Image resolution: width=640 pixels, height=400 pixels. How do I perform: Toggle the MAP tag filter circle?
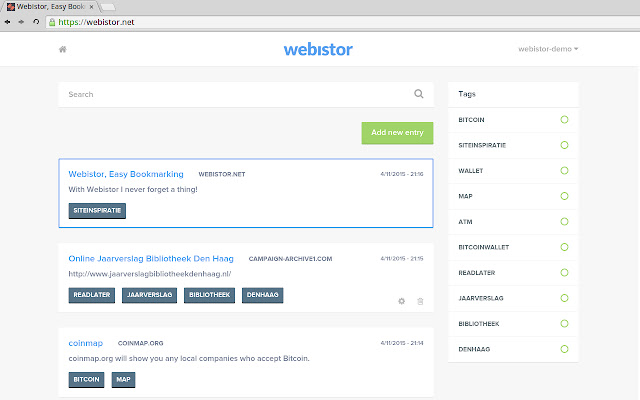(564, 196)
